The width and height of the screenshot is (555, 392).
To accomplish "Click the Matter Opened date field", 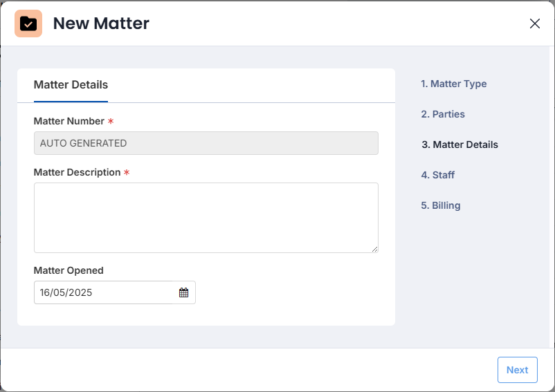I will tap(115, 292).
